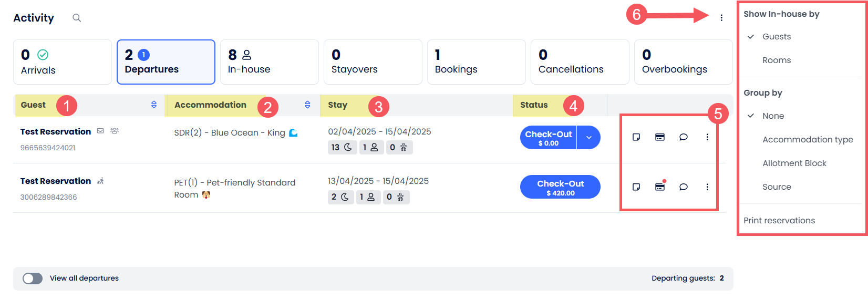This screenshot has height=299, width=868.
Task: Open the note icon for the first reservation
Action: 636,137
